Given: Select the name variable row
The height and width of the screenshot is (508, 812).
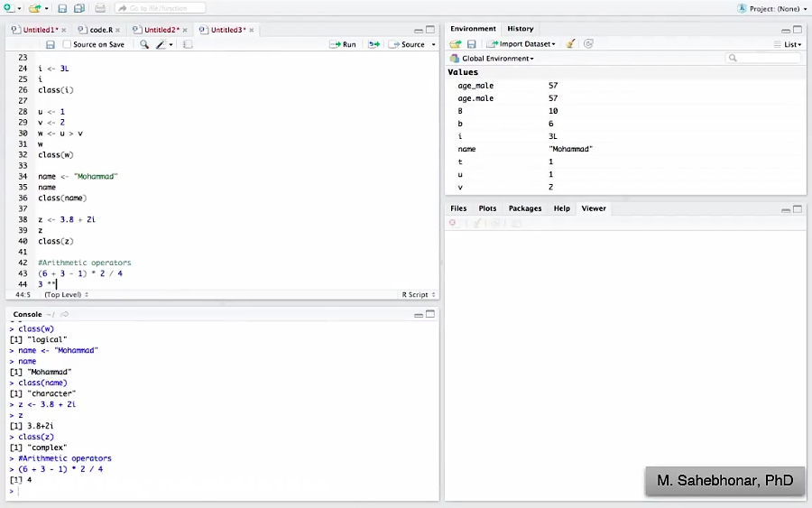Looking at the screenshot, I should tap(627, 149).
